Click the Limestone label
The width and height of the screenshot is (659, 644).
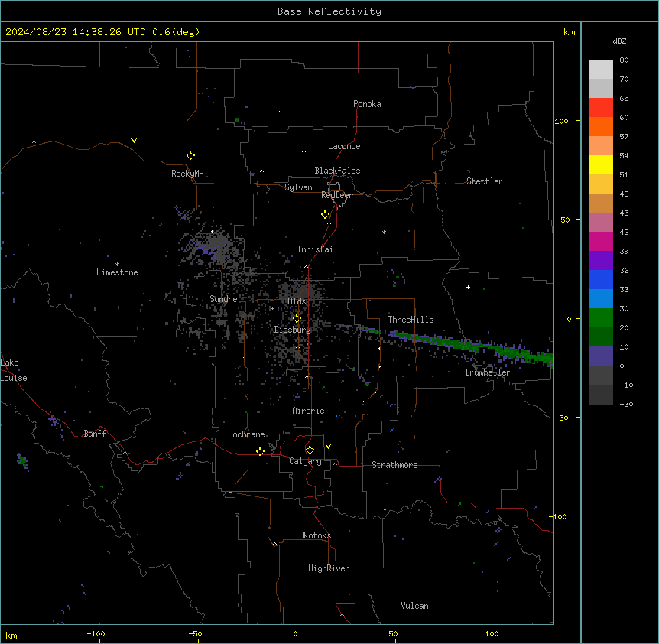tap(117, 272)
